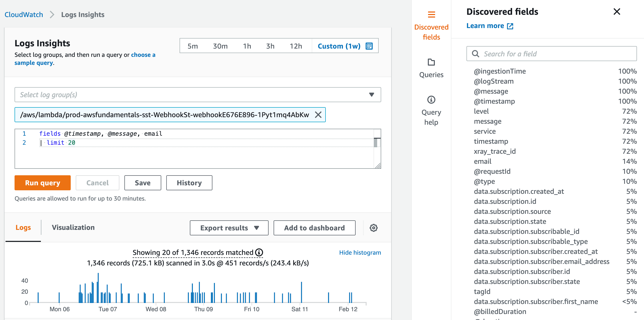Screen dimensions: 644x320
Task: Select the data.subscription.state field
Action: tap(510, 221)
